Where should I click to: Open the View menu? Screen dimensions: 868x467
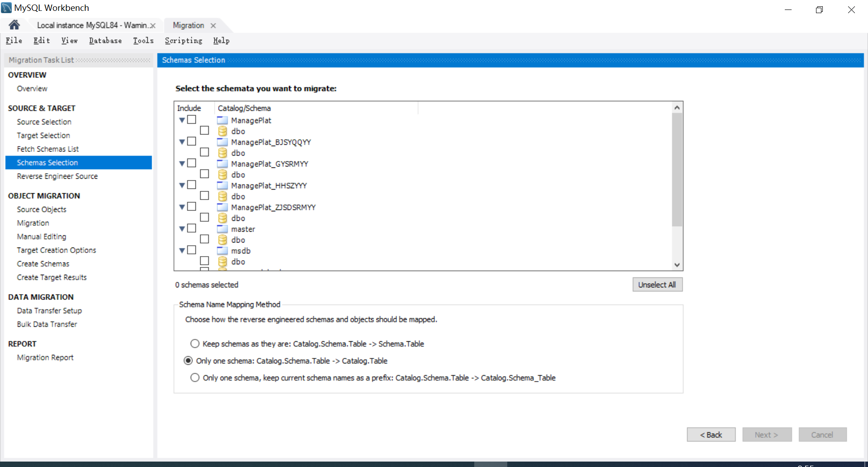[x=70, y=41]
